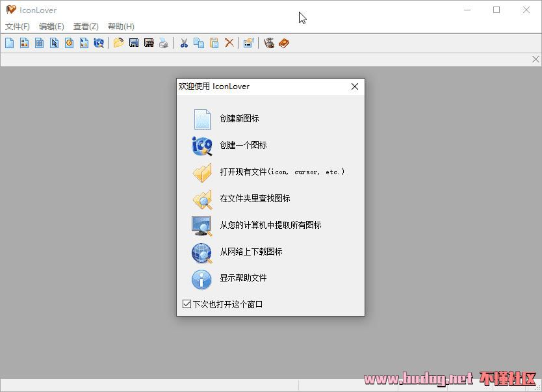Image resolution: width=542 pixels, height=392 pixels.
Task: Expand the 查看(Z) menu
Action: pos(86,27)
